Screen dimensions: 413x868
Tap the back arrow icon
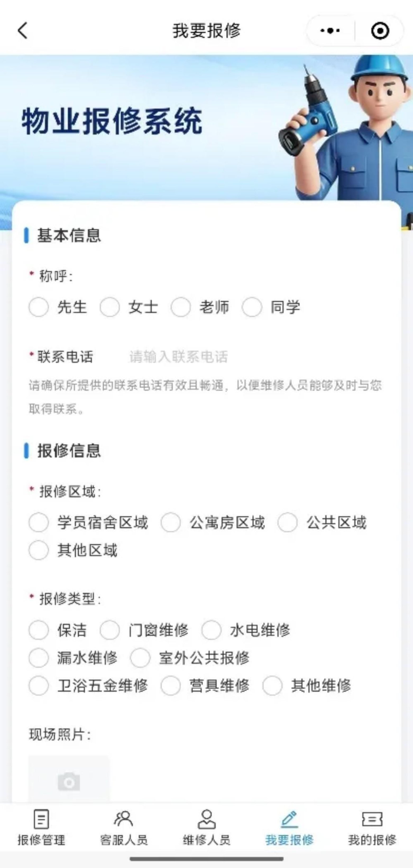click(x=22, y=31)
